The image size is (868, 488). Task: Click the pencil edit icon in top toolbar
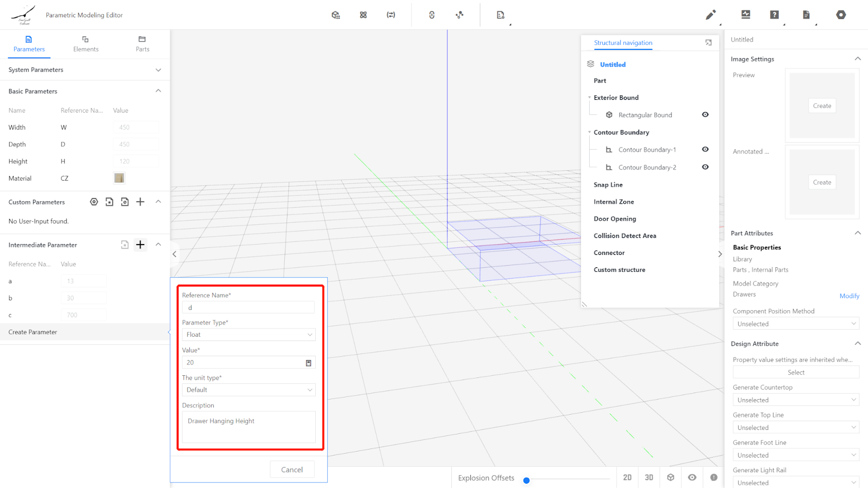710,15
